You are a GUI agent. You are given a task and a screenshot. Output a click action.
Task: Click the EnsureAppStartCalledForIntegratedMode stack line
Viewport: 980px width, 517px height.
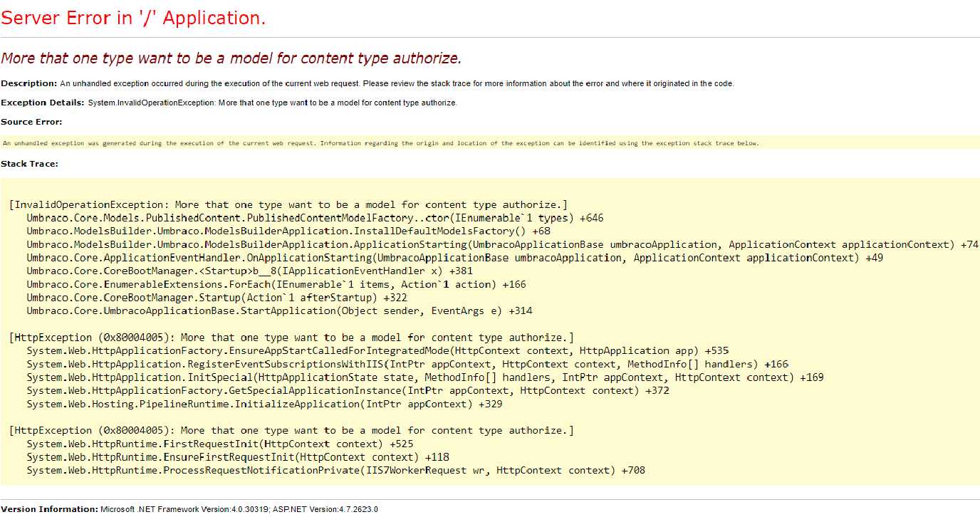click(377, 350)
